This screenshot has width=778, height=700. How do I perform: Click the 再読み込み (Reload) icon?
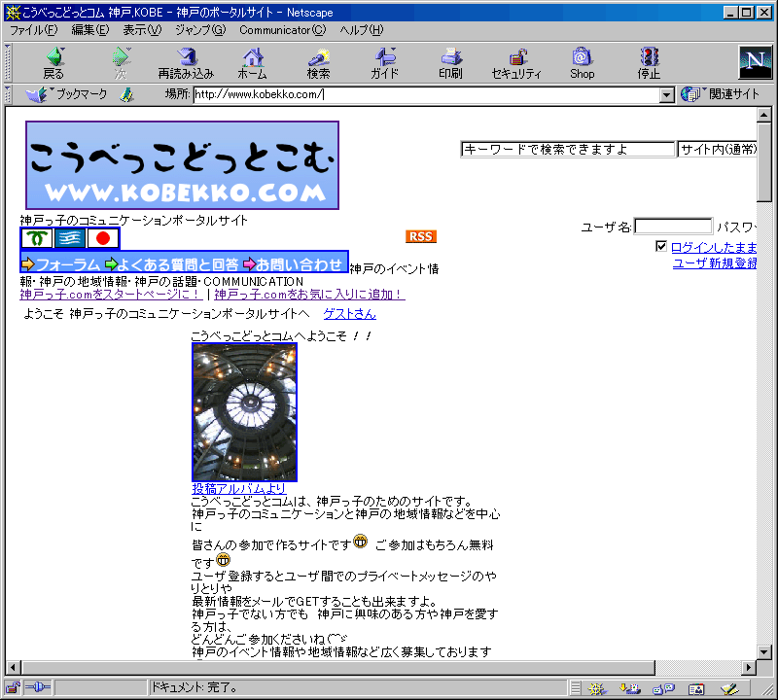(x=186, y=62)
